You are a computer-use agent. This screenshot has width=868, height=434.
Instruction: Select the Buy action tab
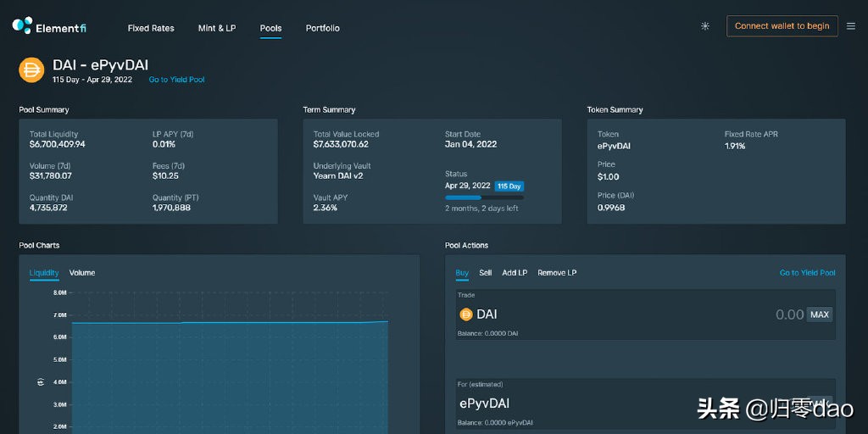pos(462,273)
